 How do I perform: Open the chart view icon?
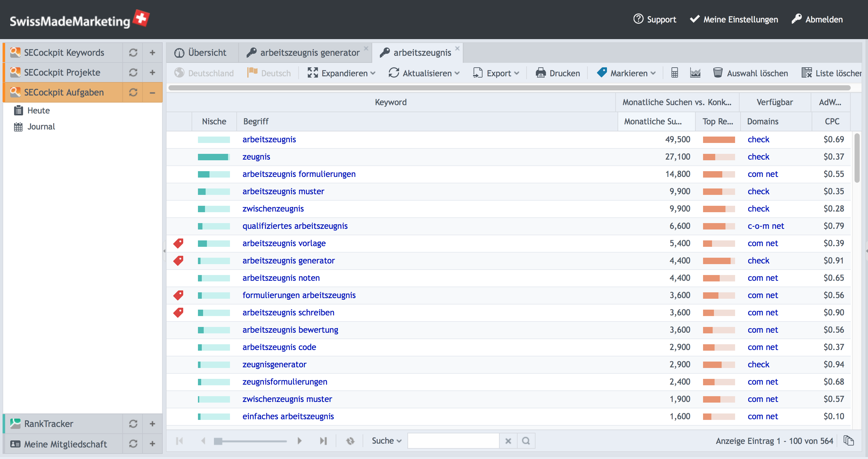(695, 73)
